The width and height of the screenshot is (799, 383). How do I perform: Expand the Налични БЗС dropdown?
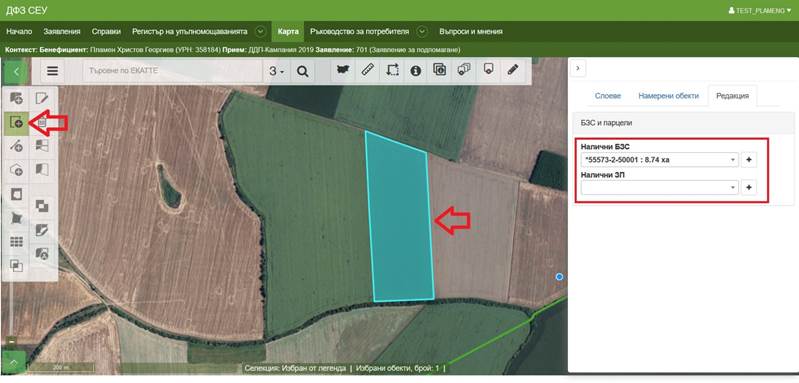point(659,160)
